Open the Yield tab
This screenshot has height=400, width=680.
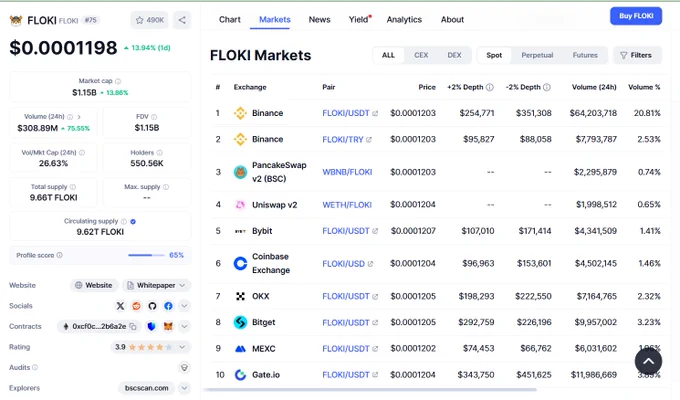point(360,20)
